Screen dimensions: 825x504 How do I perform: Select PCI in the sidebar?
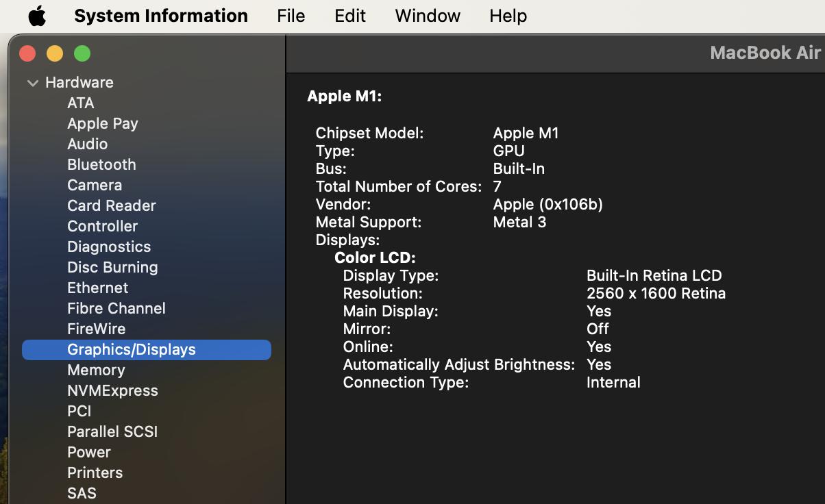pyautogui.click(x=79, y=411)
